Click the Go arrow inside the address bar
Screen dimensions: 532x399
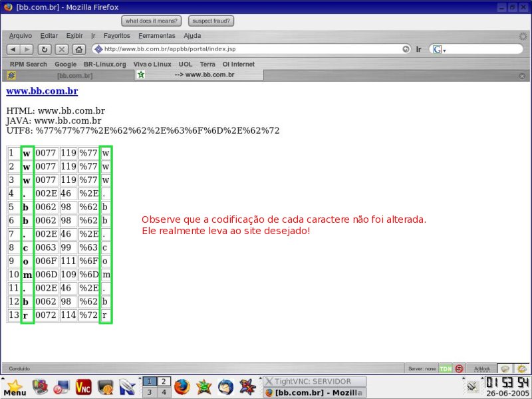pyautogui.click(x=406, y=49)
